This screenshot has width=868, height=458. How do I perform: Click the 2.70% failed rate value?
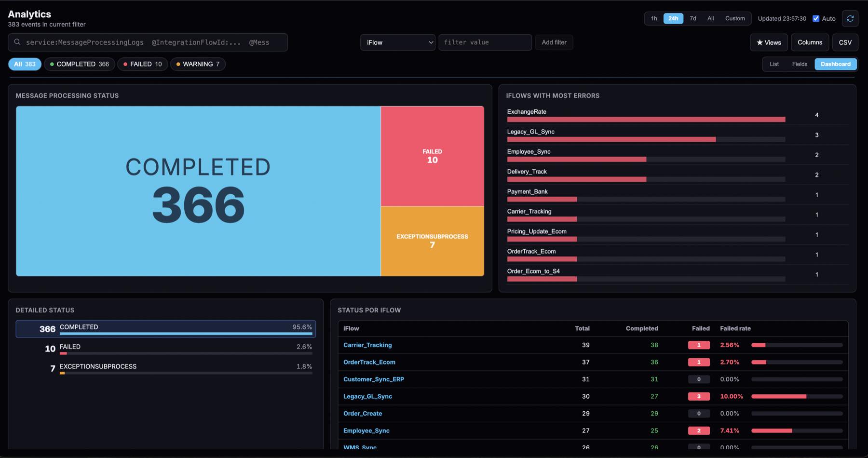click(730, 362)
